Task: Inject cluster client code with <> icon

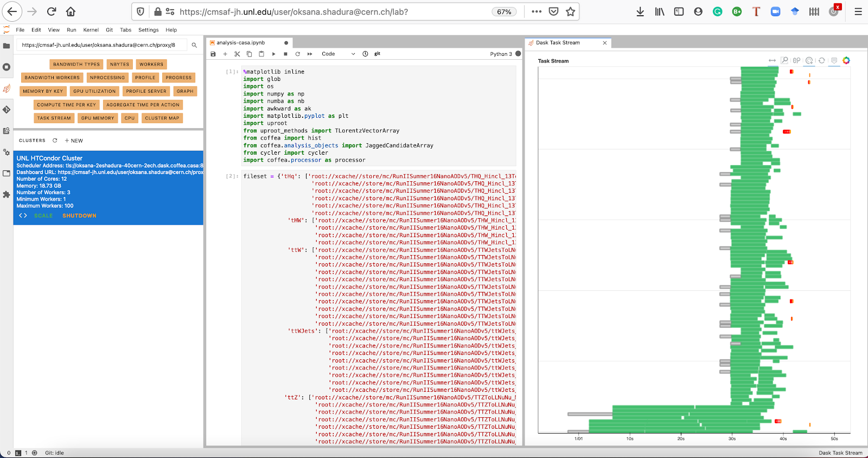Action: click(23, 215)
